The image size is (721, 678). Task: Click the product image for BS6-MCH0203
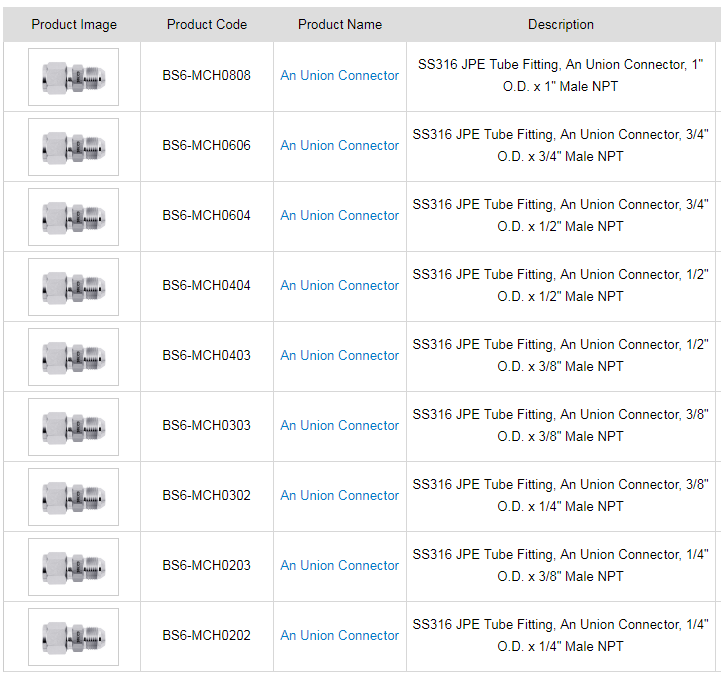[73, 566]
